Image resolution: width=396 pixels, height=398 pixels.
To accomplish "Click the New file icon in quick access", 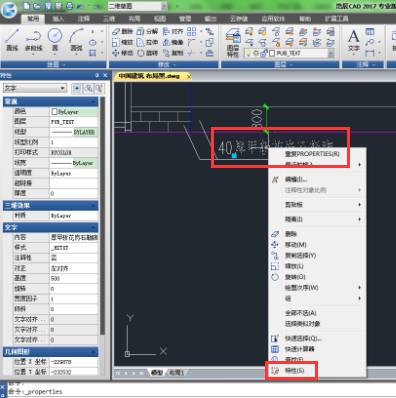I will (27, 6).
